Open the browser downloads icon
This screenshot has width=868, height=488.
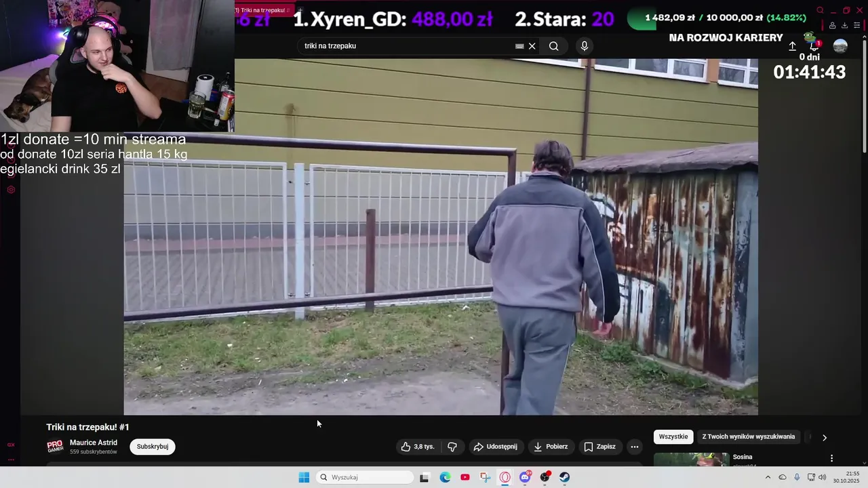click(844, 26)
